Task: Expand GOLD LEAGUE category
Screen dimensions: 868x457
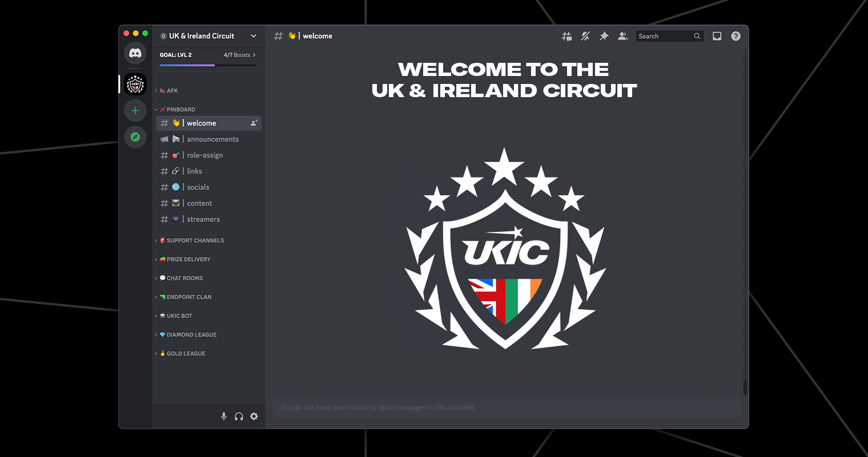Action: [x=180, y=354]
